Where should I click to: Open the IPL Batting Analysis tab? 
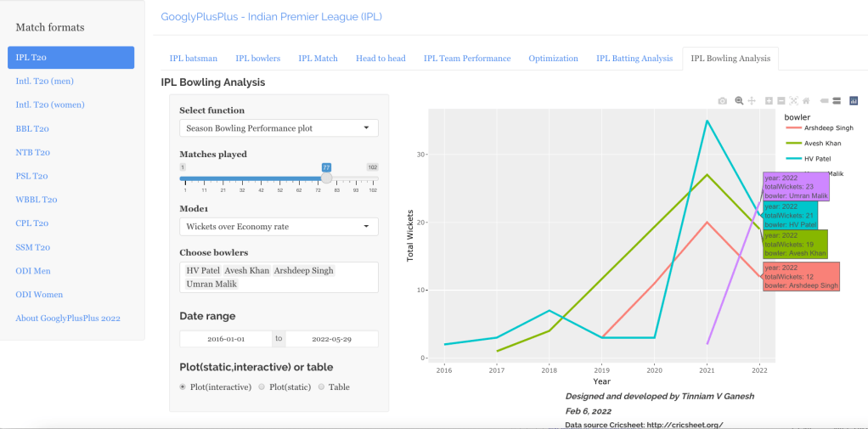click(634, 59)
